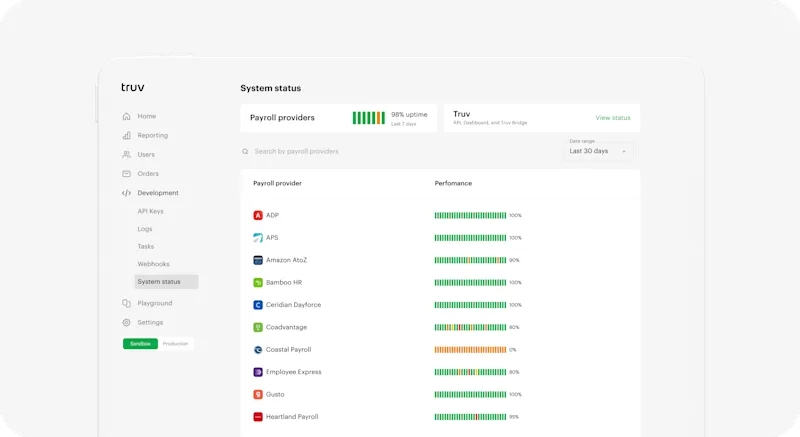The image size is (800, 437).
Task: Click the Perfomance column header
Action: pyautogui.click(x=453, y=183)
